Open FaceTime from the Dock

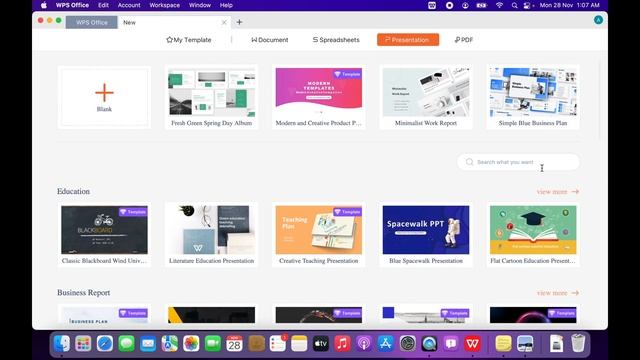click(x=213, y=344)
